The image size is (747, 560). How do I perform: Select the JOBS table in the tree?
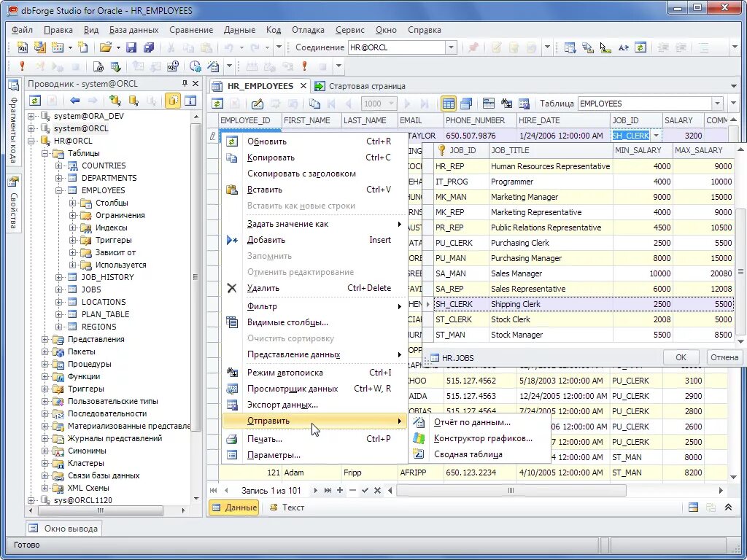tap(91, 289)
